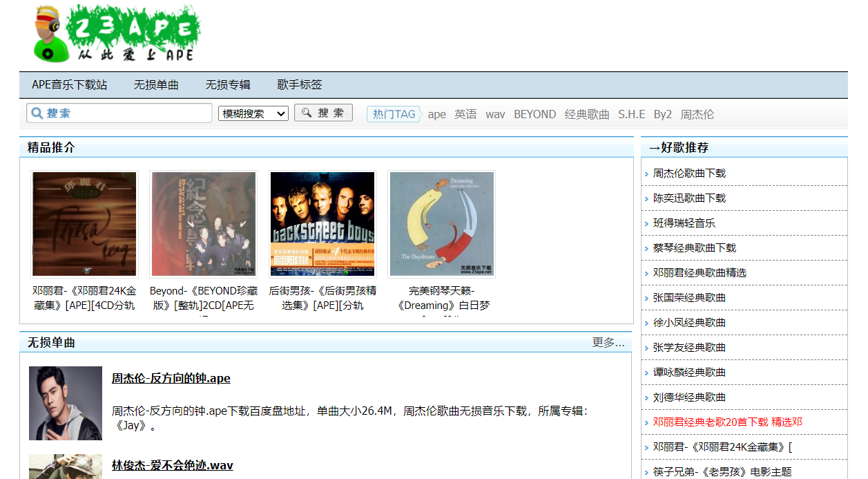Click 更多... in 无损单曲 section
Screen dimensions: 868x479
click(608, 342)
